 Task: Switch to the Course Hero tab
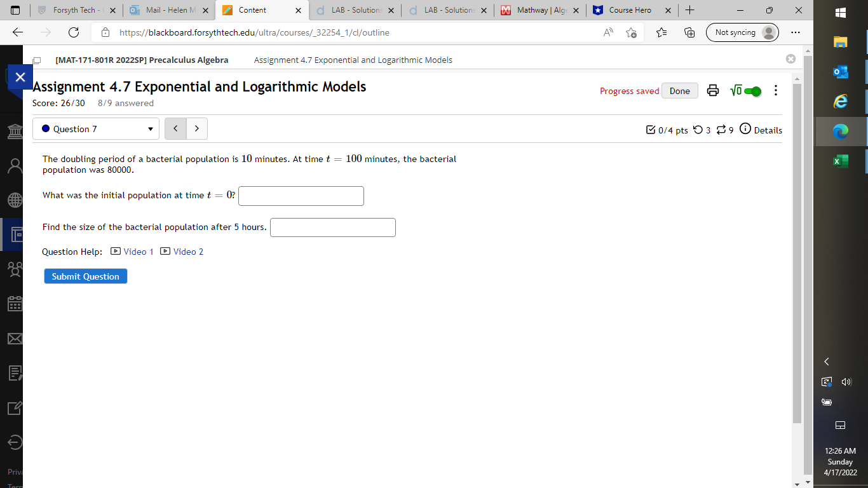[628, 10]
